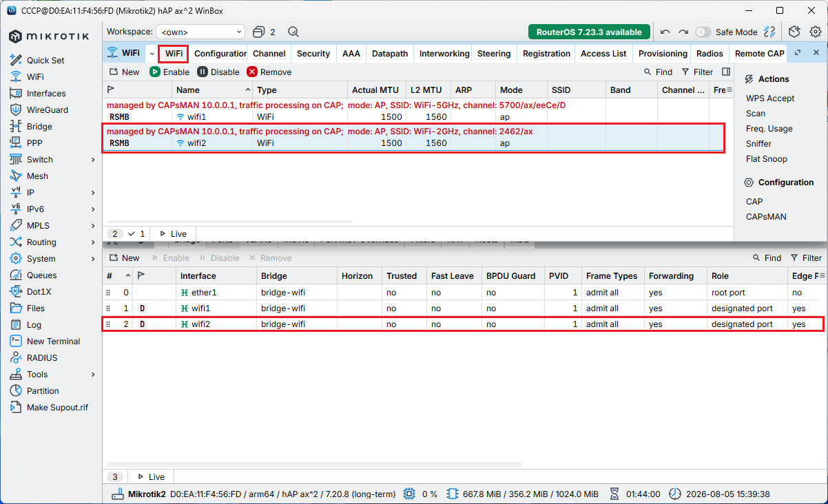This screenshot has width=828, height=504.
Task: Expand the IPv6 submenu
Action: [x=93, y=209]
